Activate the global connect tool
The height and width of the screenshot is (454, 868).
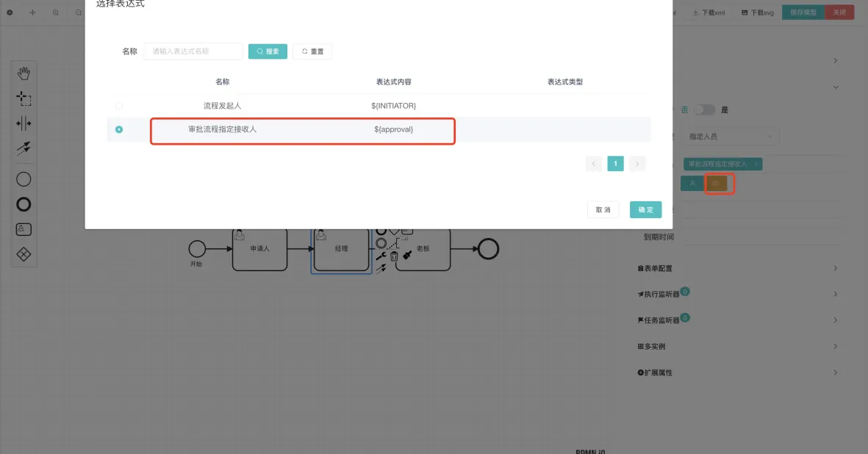point(24,148)
